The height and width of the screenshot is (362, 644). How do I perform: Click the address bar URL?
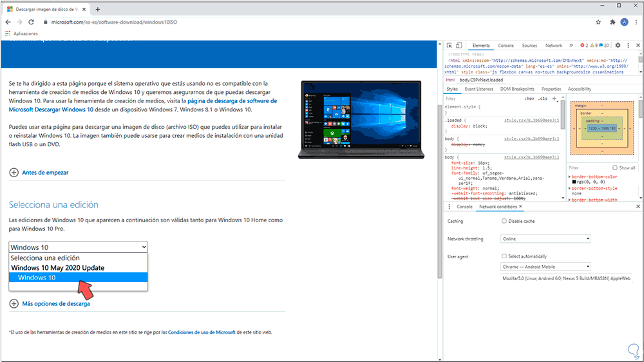click(x=114, y=22)
